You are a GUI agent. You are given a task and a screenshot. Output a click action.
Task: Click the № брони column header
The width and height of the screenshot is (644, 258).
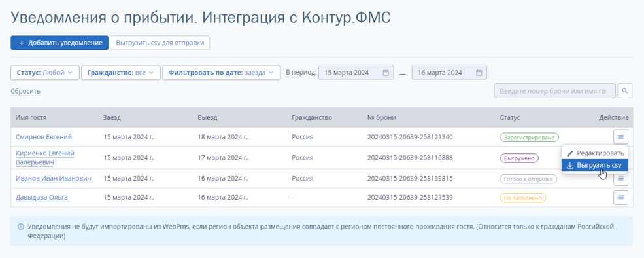tap(382, 118)
